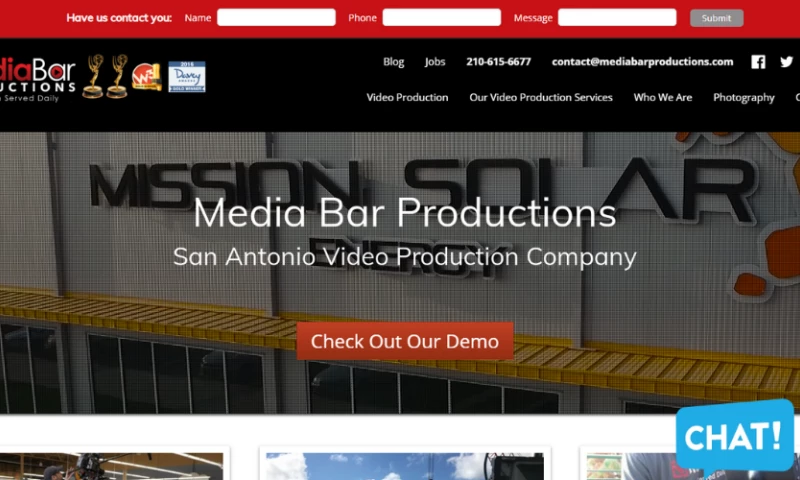The width and height of the screenshot is (800, 480).
Task: Click the Name input field
Action: [x=276, y=18]
